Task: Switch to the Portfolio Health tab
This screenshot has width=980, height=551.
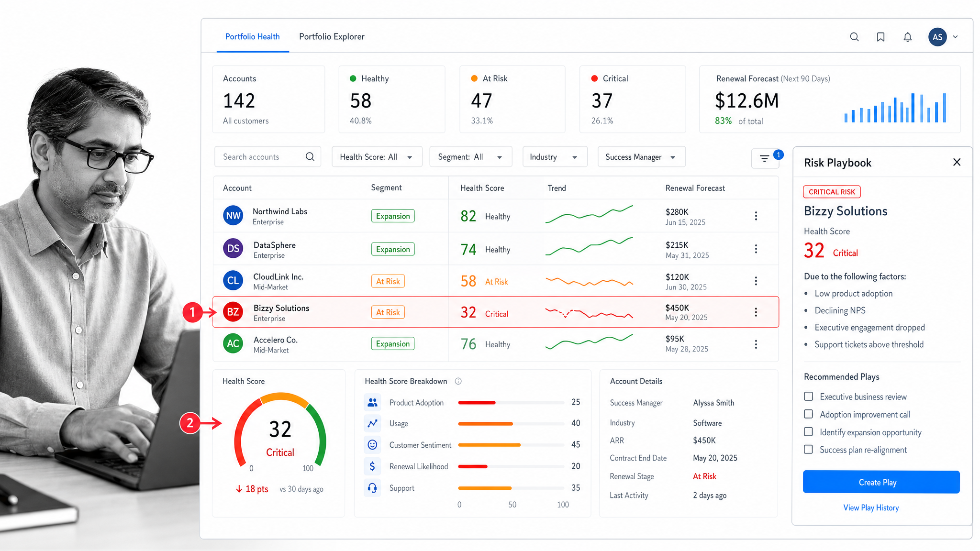Action: tap(252, 37)
